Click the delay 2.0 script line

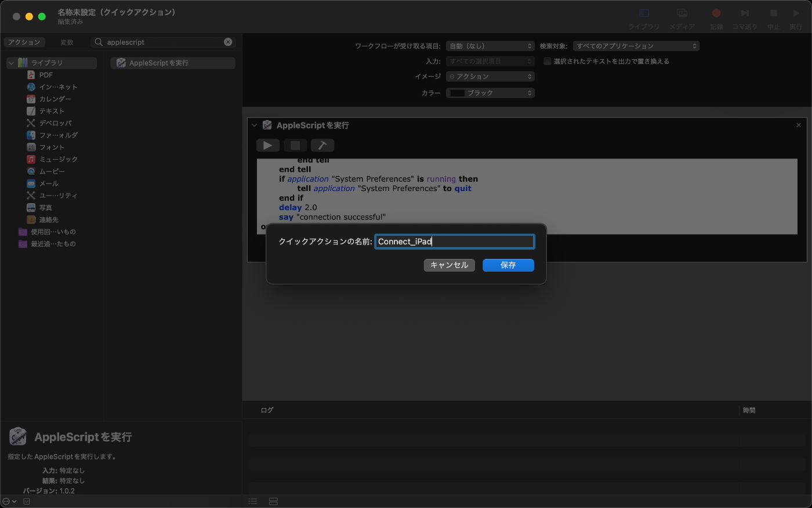pyautogui.click(x=298, y=207)
